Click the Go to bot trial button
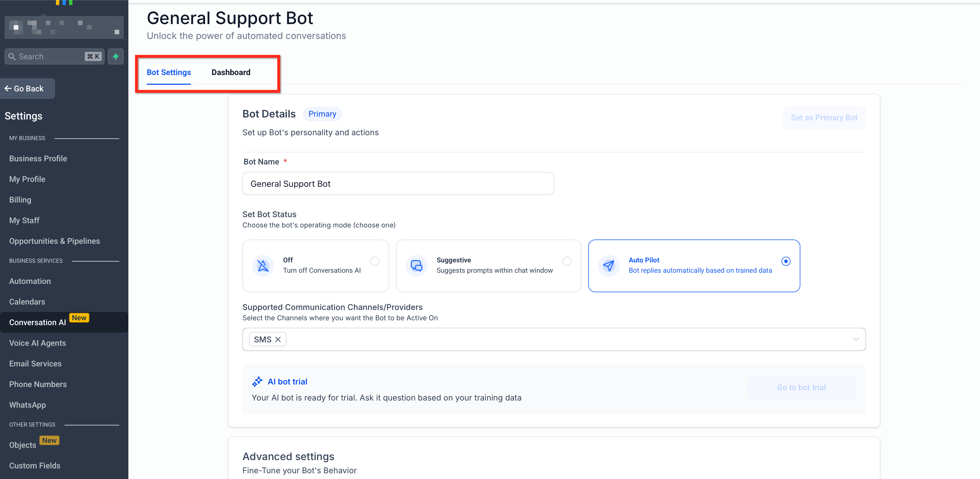 tap(801, 387)
